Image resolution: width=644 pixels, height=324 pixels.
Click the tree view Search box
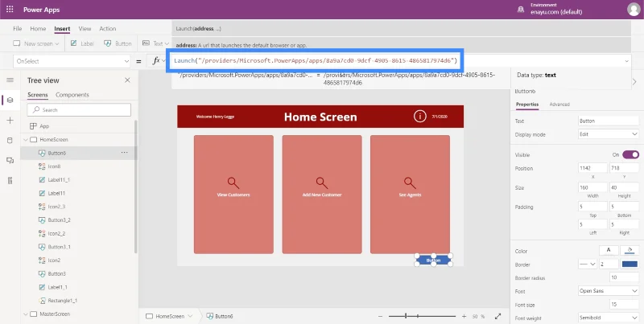[x=79, y=110]
